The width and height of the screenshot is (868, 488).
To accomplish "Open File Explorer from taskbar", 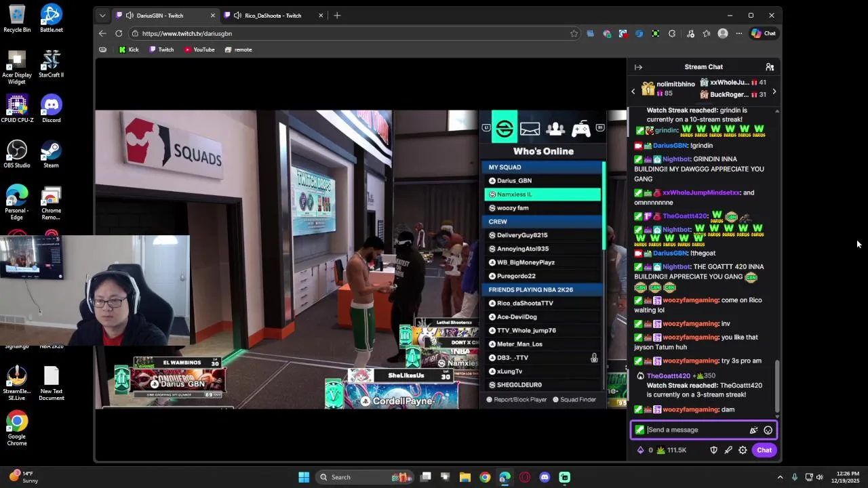I will click(465, 477).
